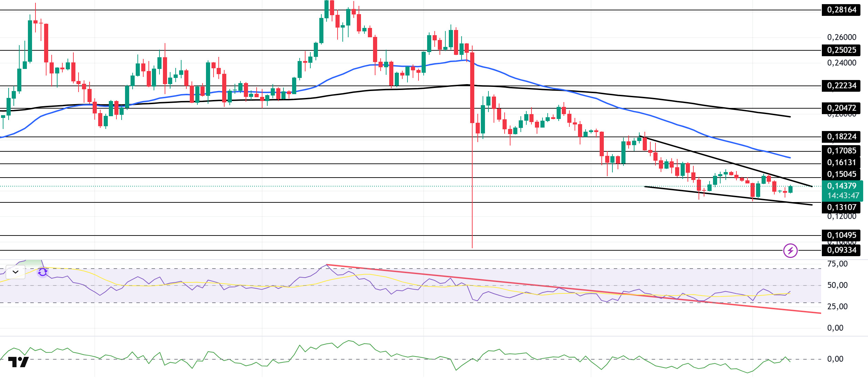This screenshot has width=868, height=381.
Task: Click the 75,00 RSI scale value
Action: (x=837, y=264)
